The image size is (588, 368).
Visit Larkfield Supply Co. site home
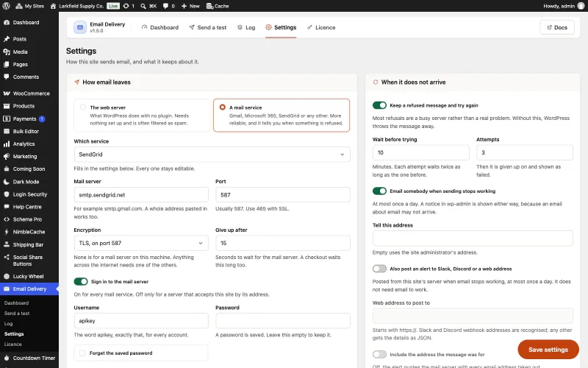[77, 6]
